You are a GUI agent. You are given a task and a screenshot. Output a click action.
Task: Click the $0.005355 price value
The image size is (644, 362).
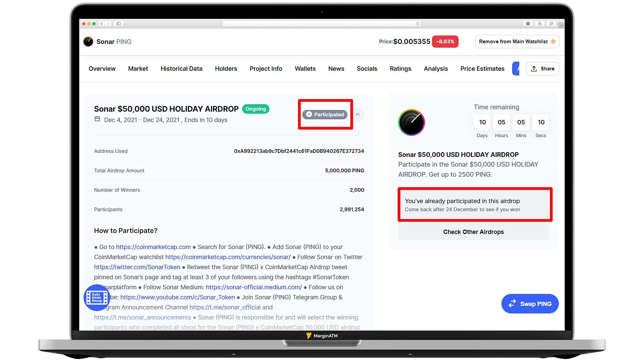coord(412,42)
